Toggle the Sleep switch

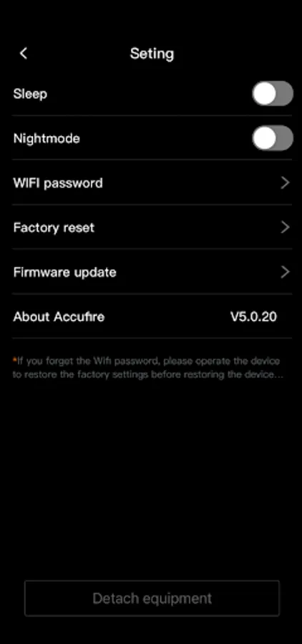point(273,94)
